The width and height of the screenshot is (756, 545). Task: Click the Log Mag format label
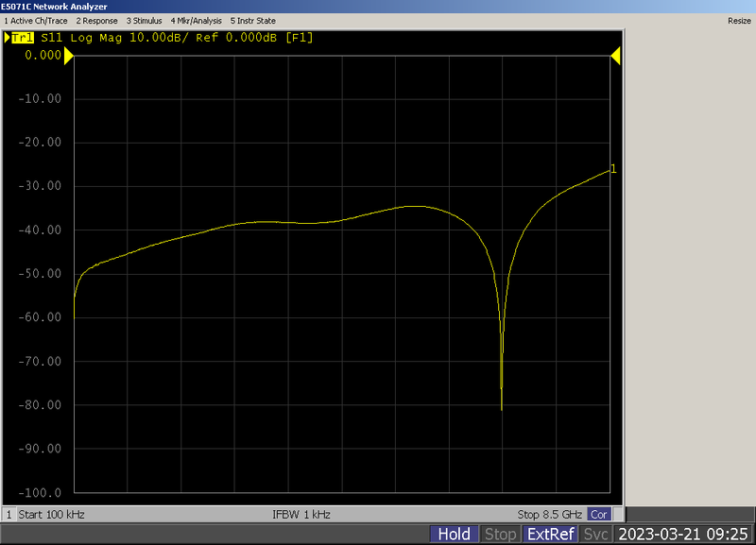tap(96, 38)
